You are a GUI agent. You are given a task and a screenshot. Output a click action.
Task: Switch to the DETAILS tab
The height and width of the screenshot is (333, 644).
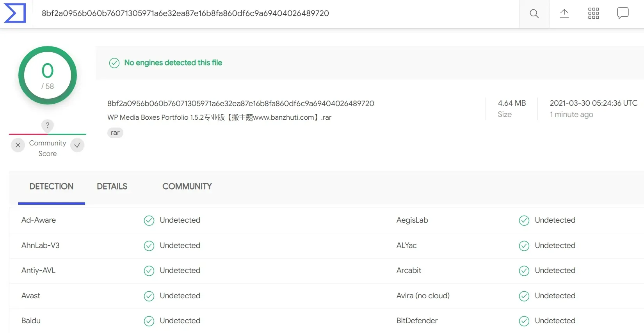[112, 186]
